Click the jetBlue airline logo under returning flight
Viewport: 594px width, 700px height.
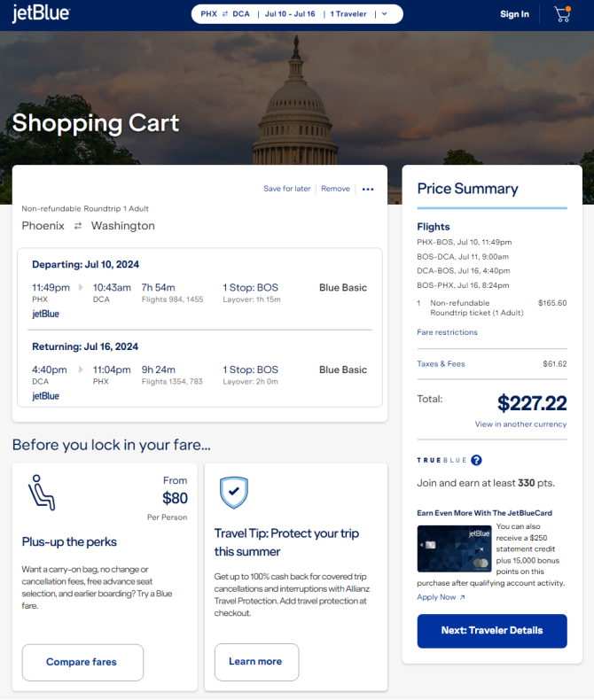(x=45, y=396)
